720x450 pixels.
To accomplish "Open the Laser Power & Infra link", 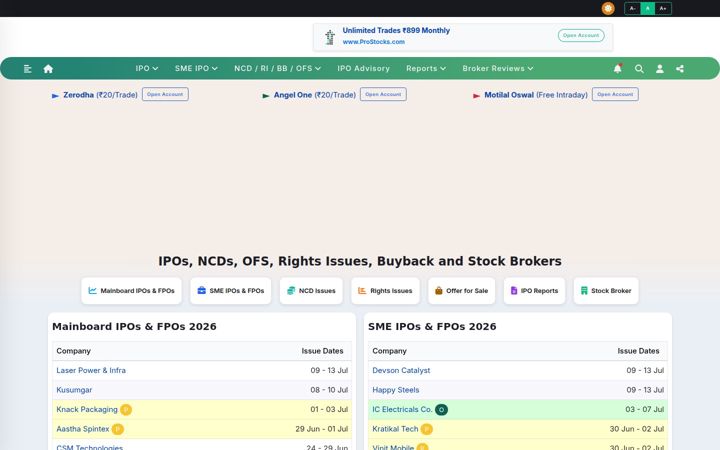I will pos(91,370).
